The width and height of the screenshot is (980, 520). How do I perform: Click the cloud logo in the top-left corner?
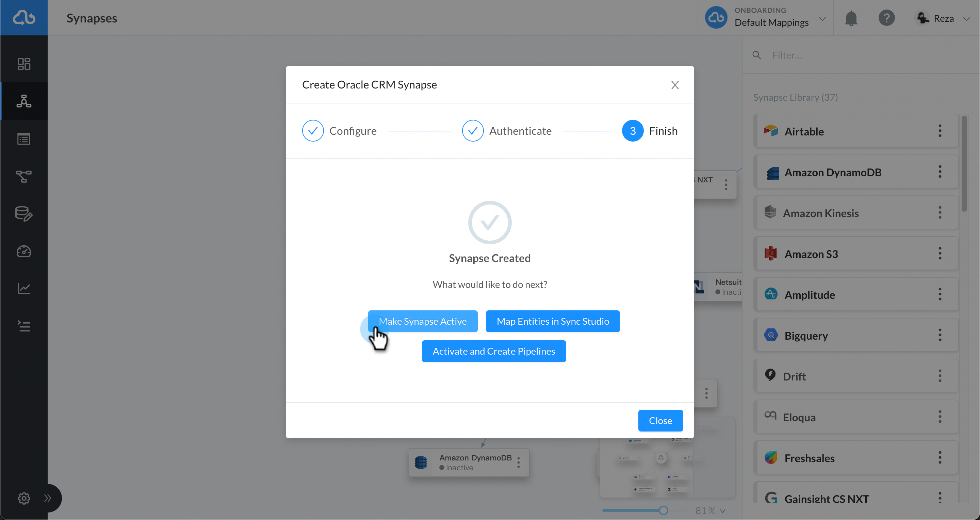point(24,17)
